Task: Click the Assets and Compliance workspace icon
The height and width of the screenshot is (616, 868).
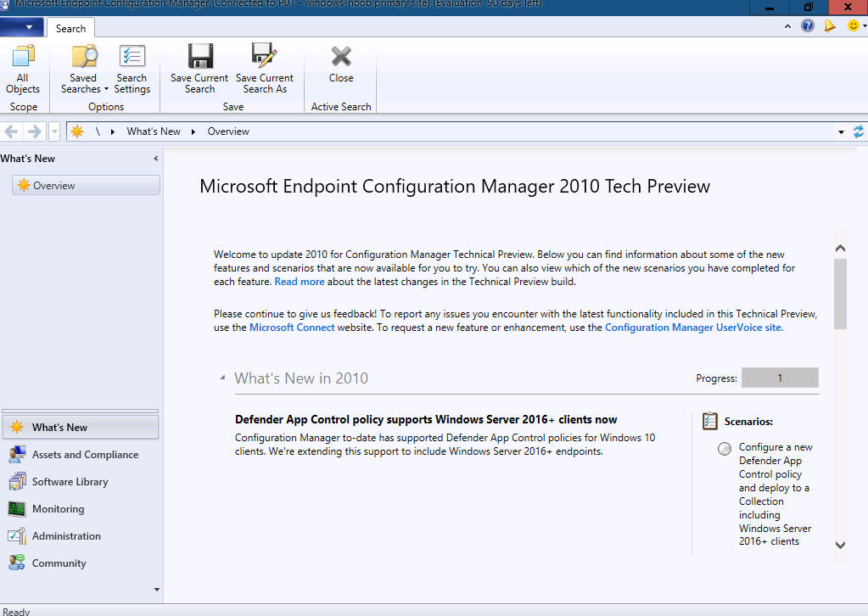Action: tap(17, 455)
